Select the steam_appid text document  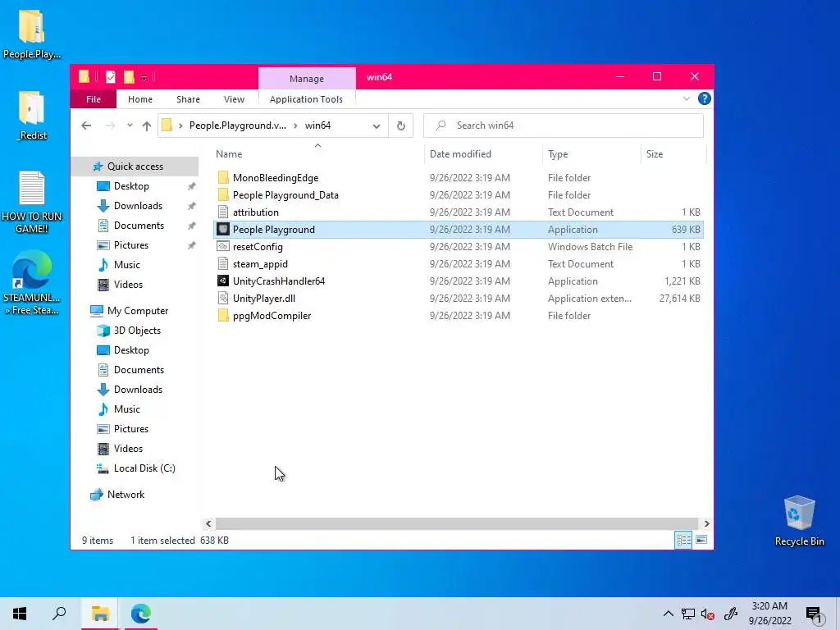tap(260, 264)
